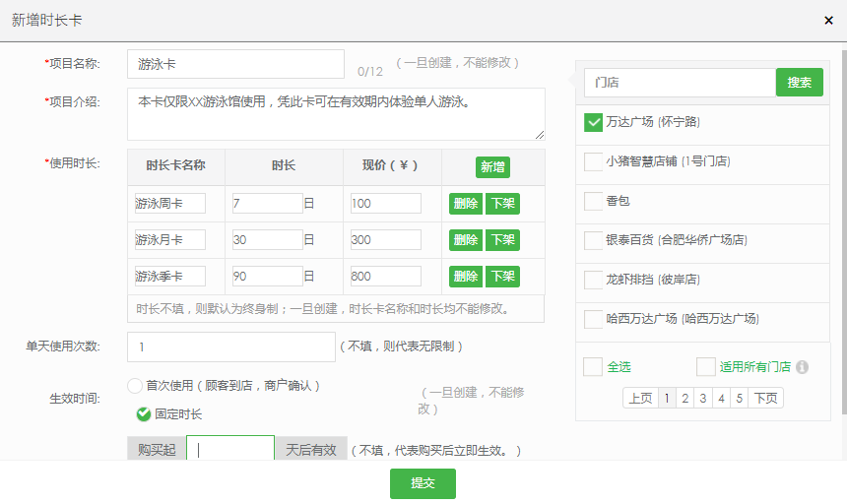The height and width of the screenshot is (504, 847).
Task: Close the 新增时长卡 dialog
Action: (828, 20)
